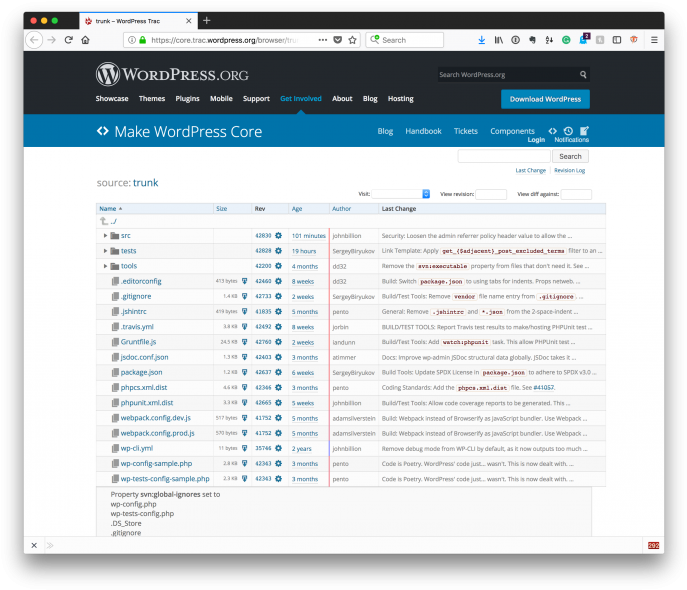Open the phpunit.xml.dist file link
Screen dimensions: 687x590
[147, 403]
